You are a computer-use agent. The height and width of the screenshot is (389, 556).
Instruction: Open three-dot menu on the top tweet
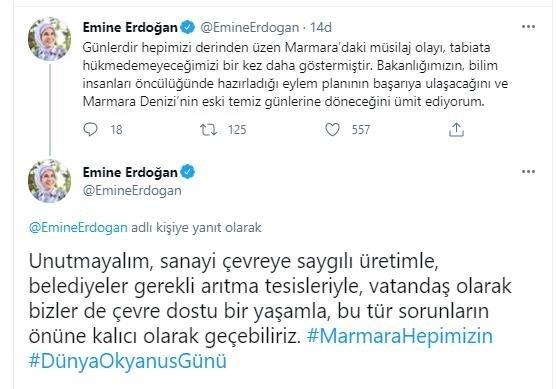pyautogui.click(x=528, y=27)
